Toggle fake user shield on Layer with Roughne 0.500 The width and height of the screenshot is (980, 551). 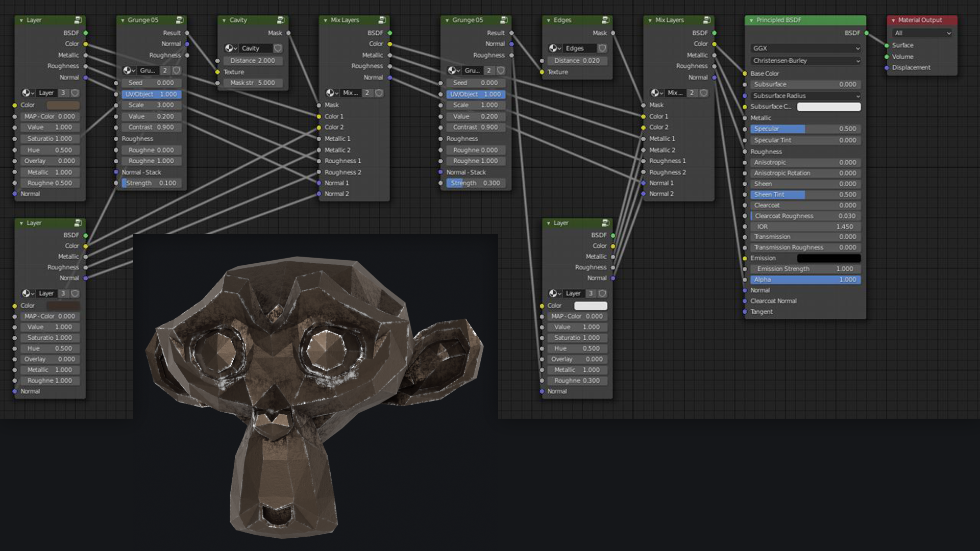point(75,93)
